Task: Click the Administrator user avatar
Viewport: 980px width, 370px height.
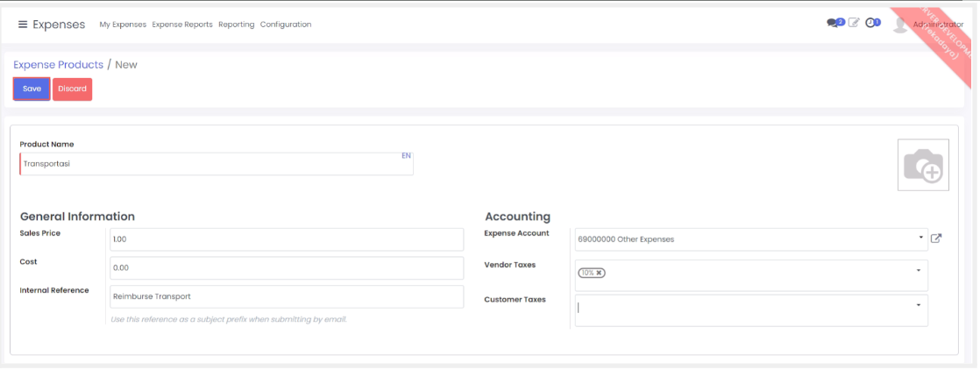Action: (899, 25)
